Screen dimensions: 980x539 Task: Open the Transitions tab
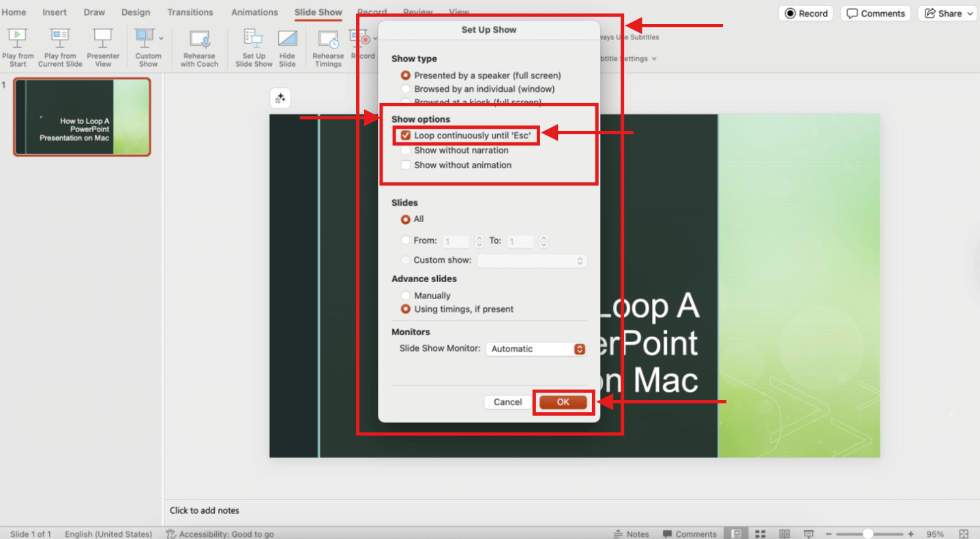point(190,12)
